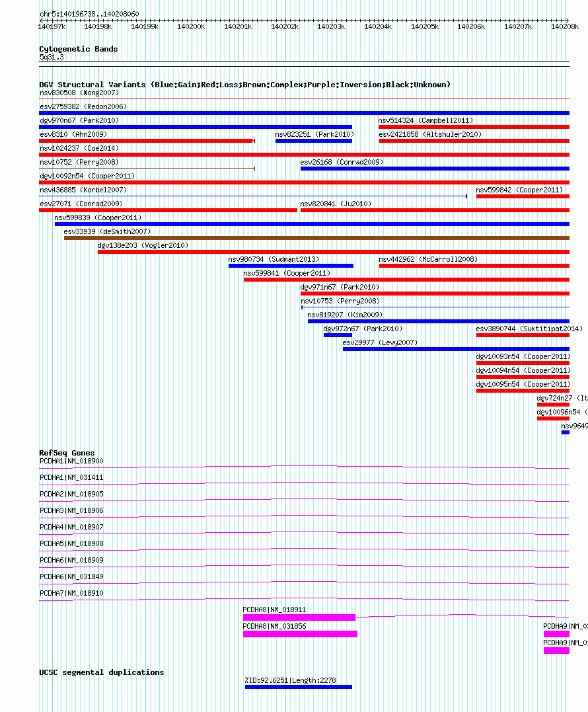Select the nsv442962 (McCarroll2008) variant label
The image size is (588, 712).
coord(428,259)
